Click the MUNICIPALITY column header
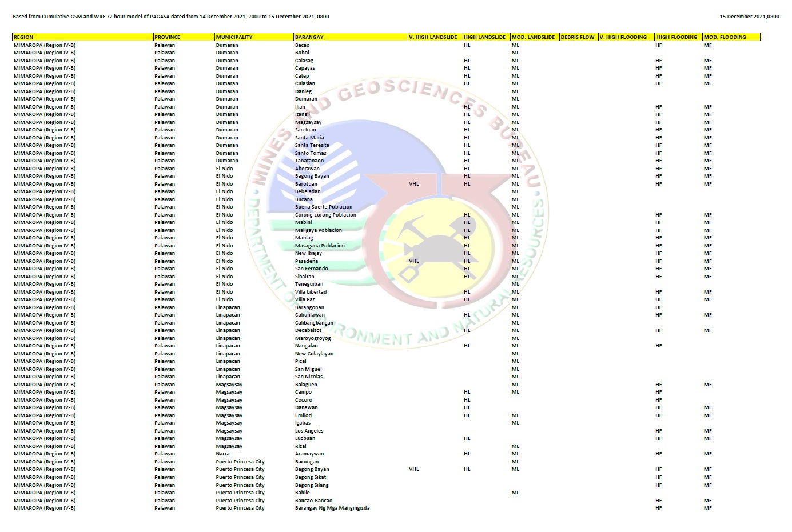 click(x=254, y=37)
